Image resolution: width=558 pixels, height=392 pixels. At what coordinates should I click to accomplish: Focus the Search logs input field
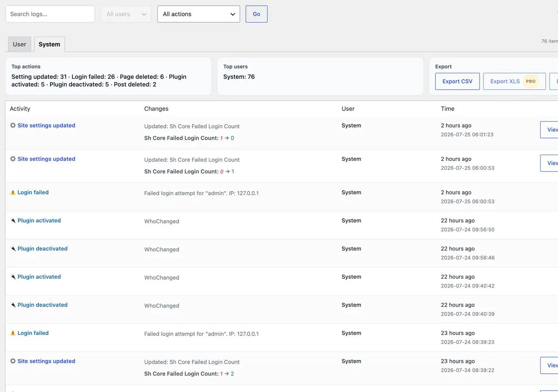pyautogui.click(x=50, y=14)
